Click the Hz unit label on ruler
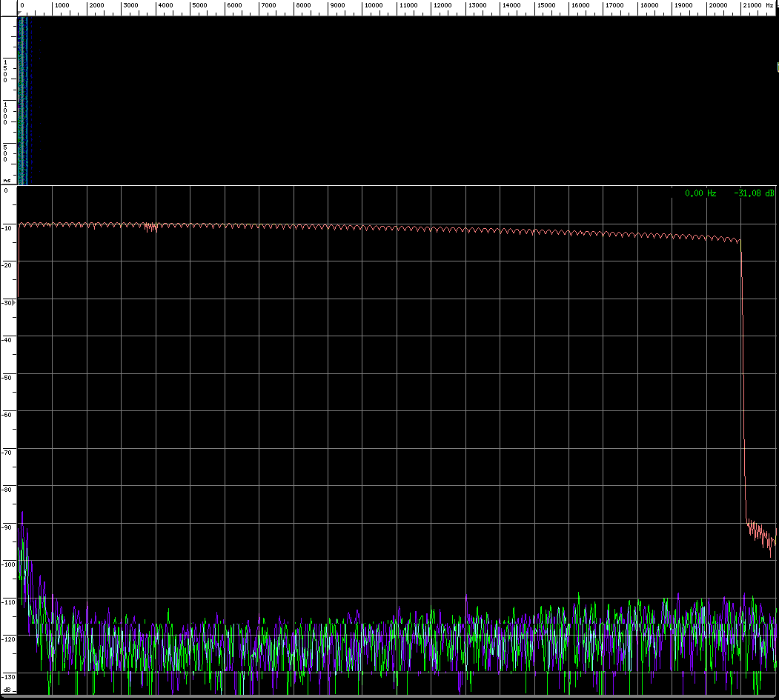 pos(769,5)
